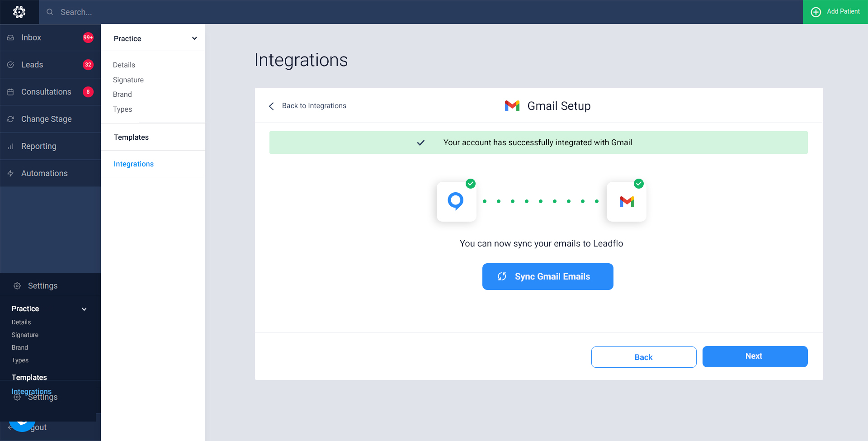Screen dimensions: 868x441
Task: Select Brand in the white panel
Action: pyautogui.click(x=123, y=94)
